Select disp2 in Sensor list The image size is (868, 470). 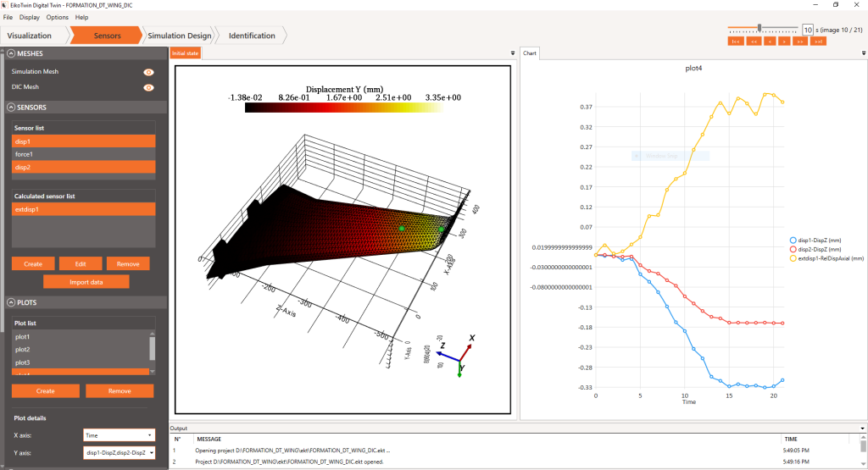pyautogui.click(x=84, y=167)
